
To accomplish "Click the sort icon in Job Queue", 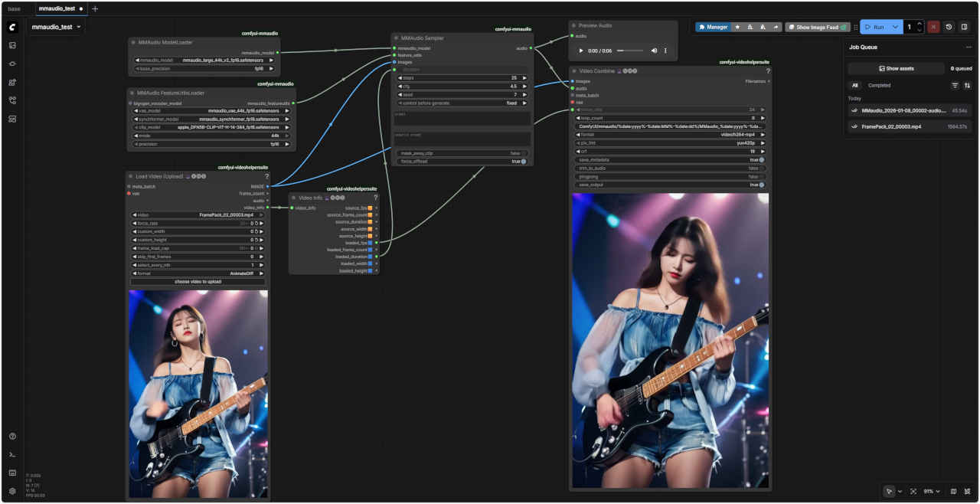I will [967, 85].
